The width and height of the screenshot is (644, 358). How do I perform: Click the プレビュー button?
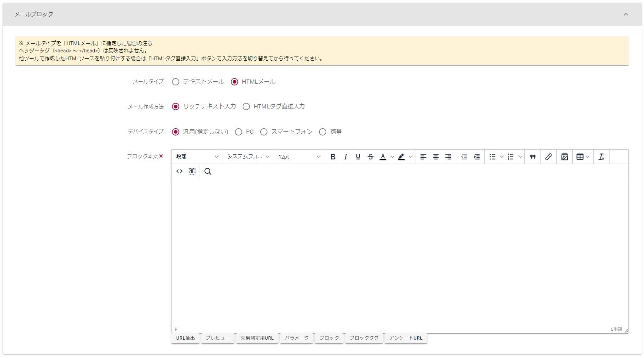coord(218,338)
